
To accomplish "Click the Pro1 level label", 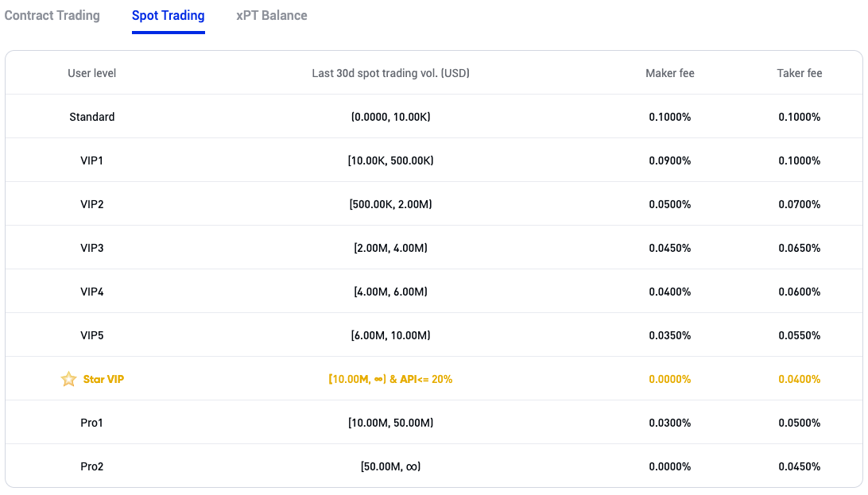I will coord(92,423).
